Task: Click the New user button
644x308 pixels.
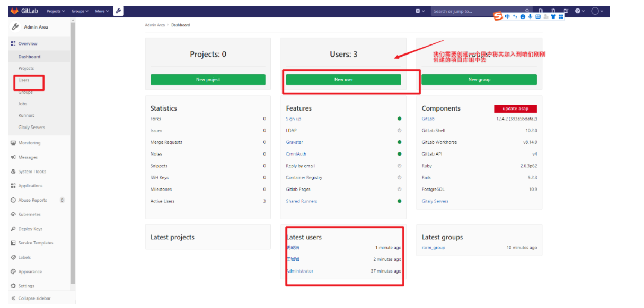Action: pyautogui.click(x=343, y=79)
